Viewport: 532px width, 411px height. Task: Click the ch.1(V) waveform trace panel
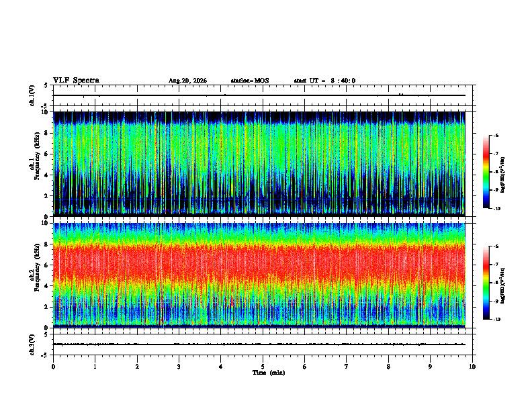[x=263, y=95]
